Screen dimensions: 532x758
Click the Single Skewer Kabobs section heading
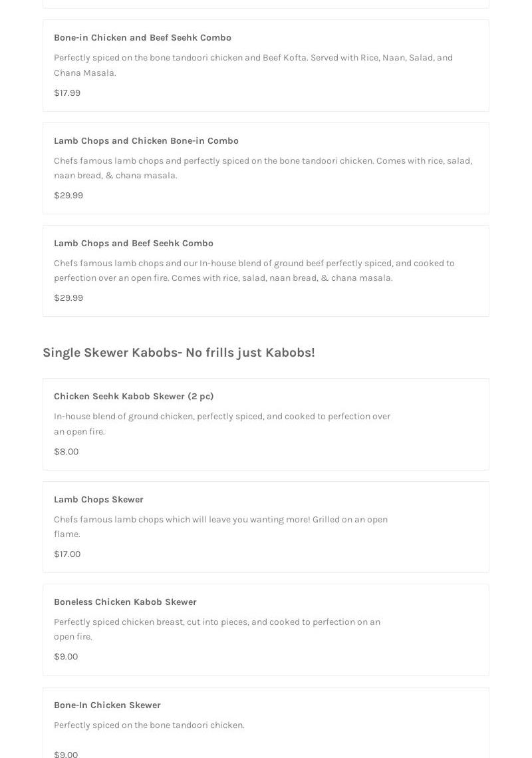coord(179,353)
